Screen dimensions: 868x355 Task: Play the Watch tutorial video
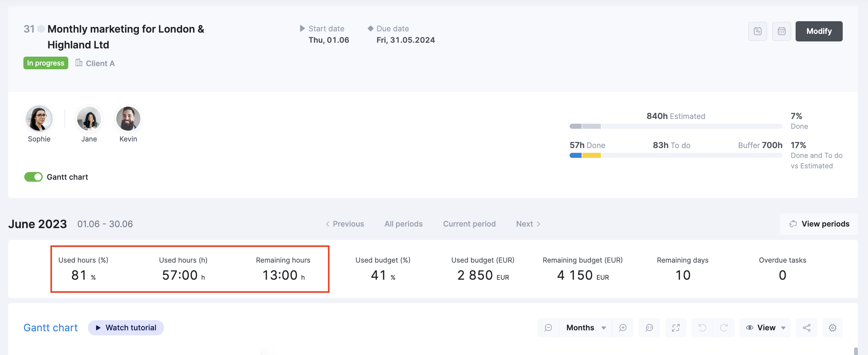[126, 327]
